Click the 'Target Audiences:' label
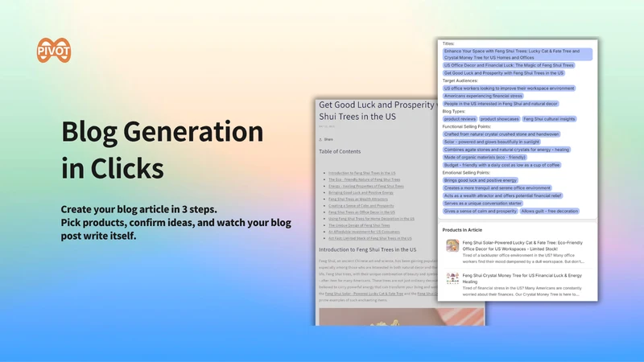 [x=460, y=80]
